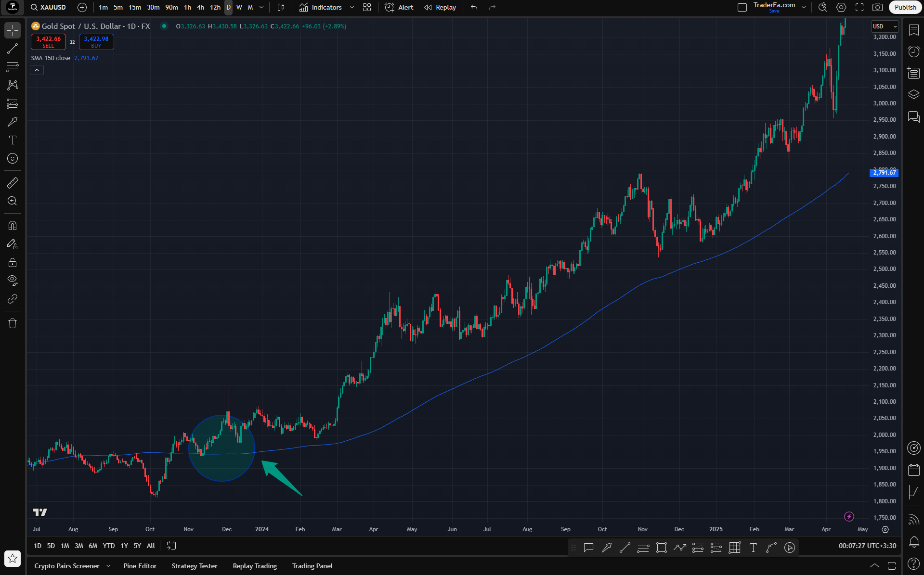
Task: Open the forecasting and measurement tools
Action: [x=13, y=103]
